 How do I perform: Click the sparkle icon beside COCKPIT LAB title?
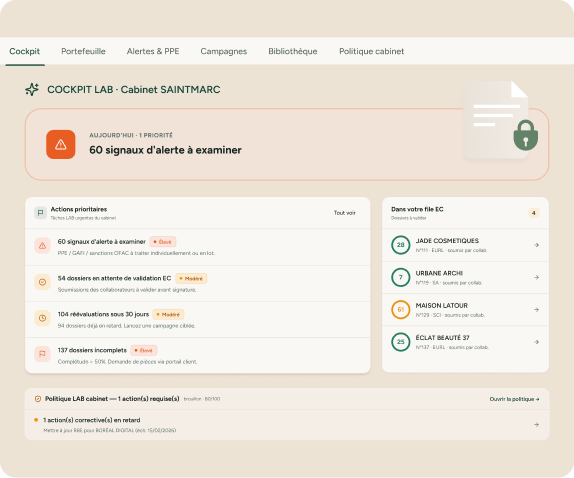pyautogui.click(x=32, y=89)
